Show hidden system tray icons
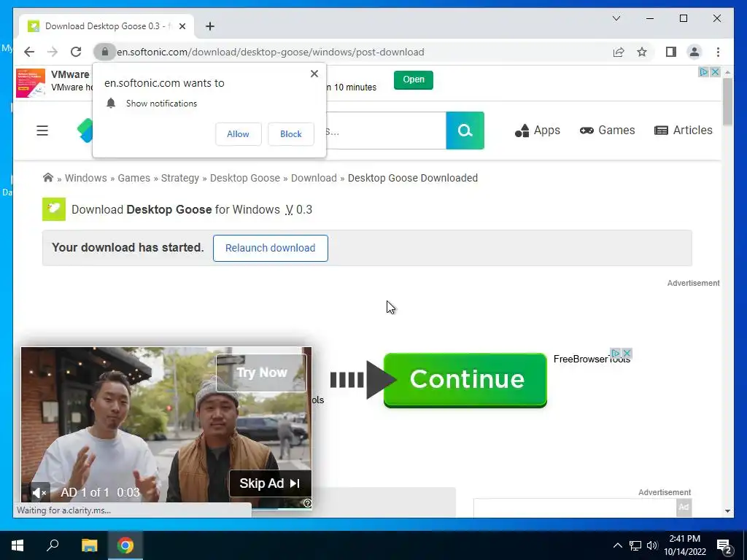This screenshot has height=560, width=747. (x=617, y=545)
